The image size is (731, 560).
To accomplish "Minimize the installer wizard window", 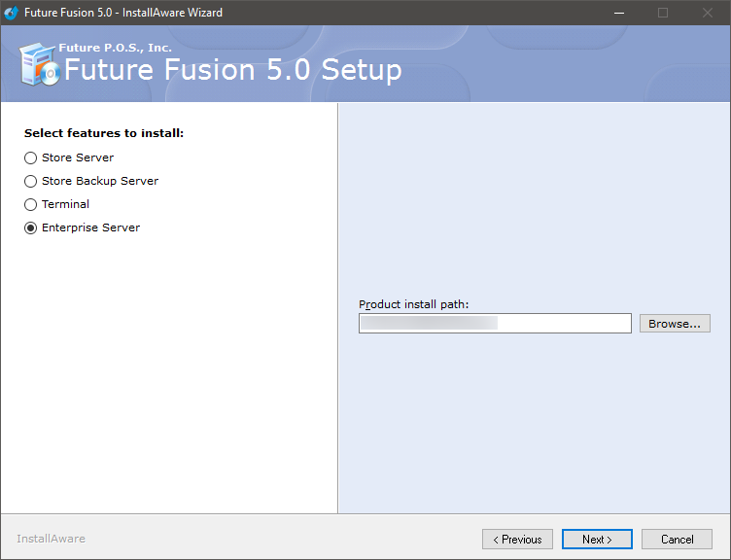I will pyautogui.click(x=618, y=13).
